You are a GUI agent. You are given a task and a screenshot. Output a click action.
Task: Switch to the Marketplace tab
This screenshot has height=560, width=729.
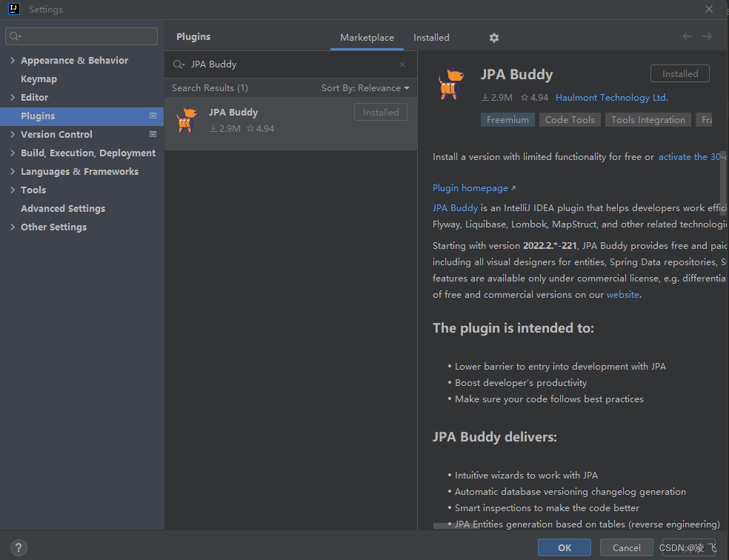pos(367,38)
